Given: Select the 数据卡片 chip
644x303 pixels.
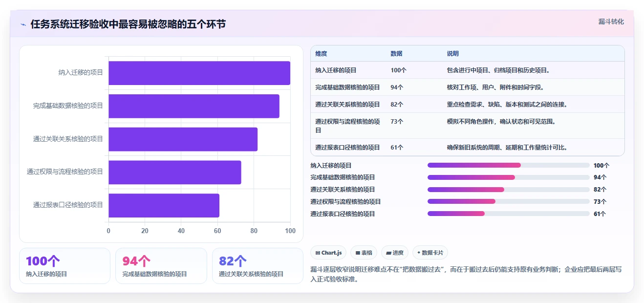Looking at the screenshot, I should point(430,253).
